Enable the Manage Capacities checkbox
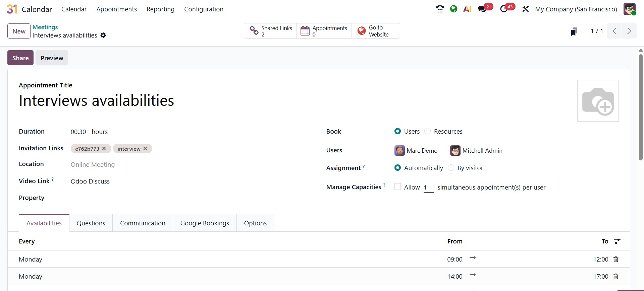The image size is (644, 291). pos(397,187)
